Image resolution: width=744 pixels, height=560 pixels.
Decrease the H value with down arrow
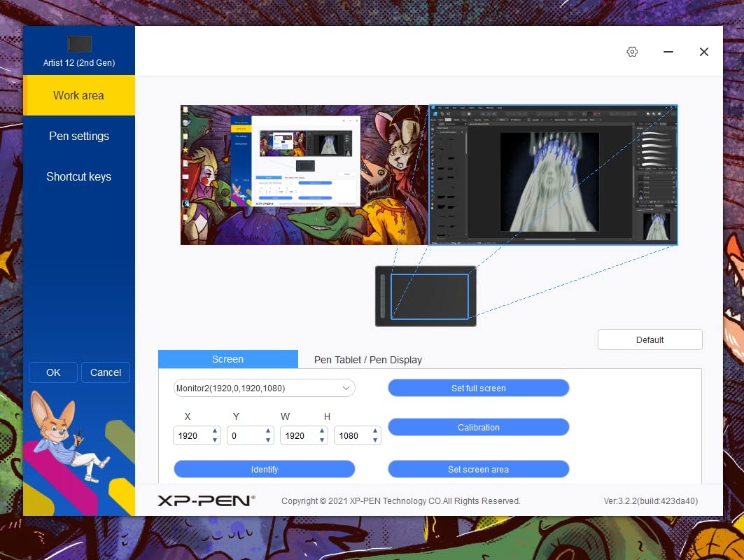[375, 440]
